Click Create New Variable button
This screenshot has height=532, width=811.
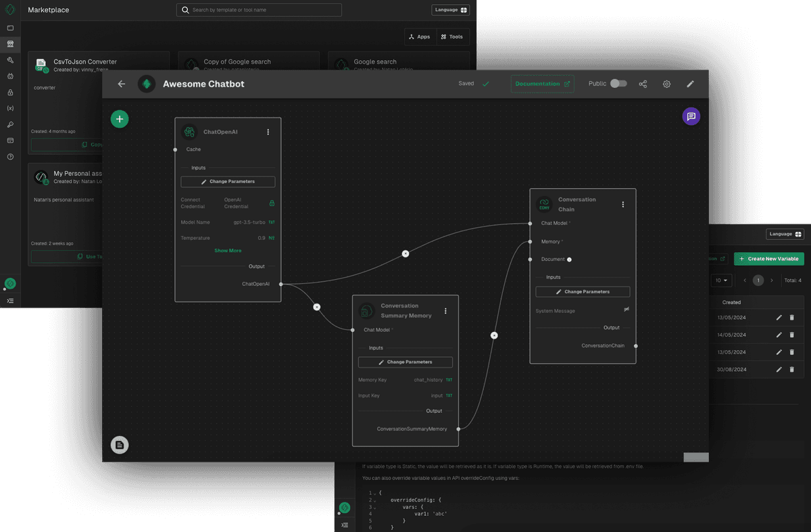(x=769, y=258)
